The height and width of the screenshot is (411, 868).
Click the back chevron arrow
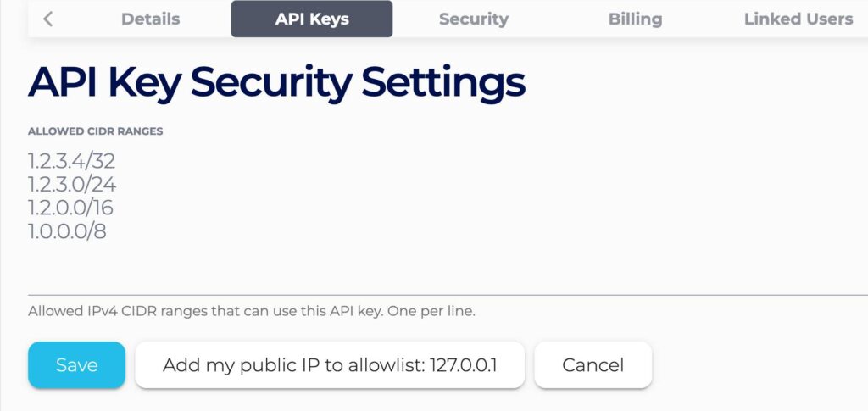pos(48,19)
